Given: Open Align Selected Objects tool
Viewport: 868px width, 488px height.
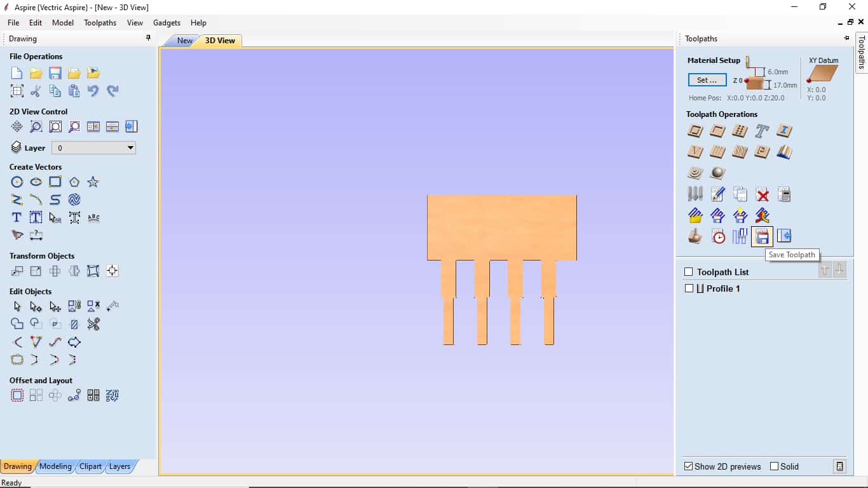Looking at the screenshot, I should 112,271.
